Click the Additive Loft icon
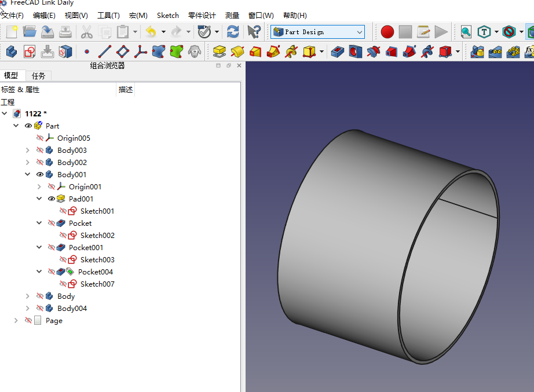The width and height of the screenshot is (534, 392). pos(255,52)
